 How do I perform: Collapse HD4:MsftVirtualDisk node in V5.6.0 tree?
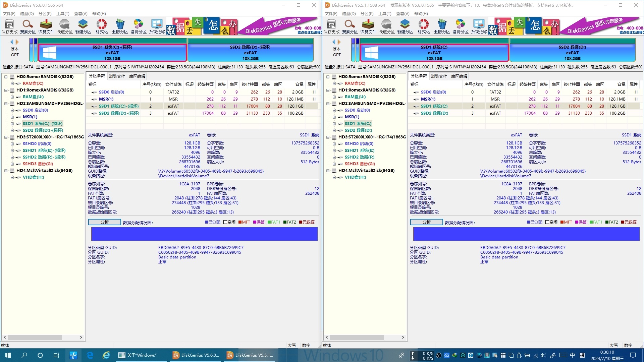6,171
